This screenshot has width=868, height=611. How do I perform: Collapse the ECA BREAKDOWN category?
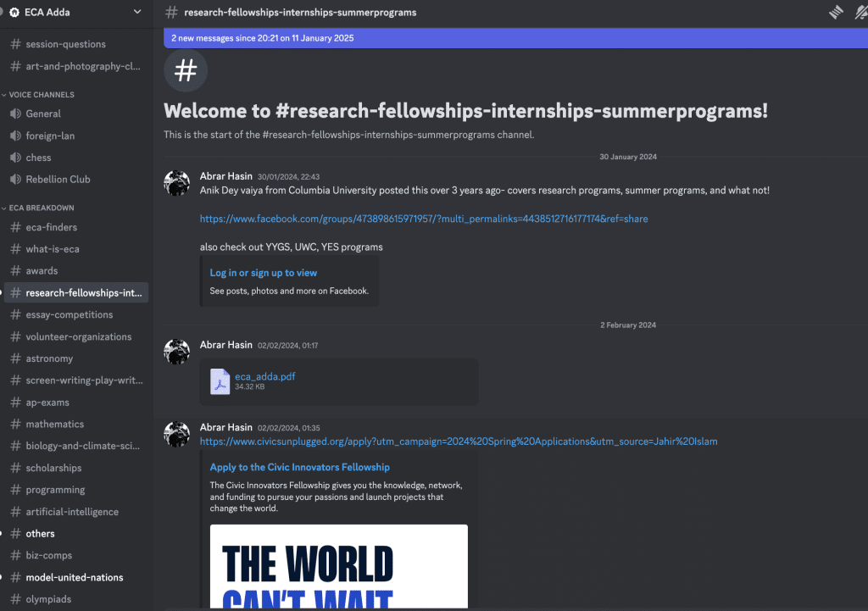pos(41,208)
